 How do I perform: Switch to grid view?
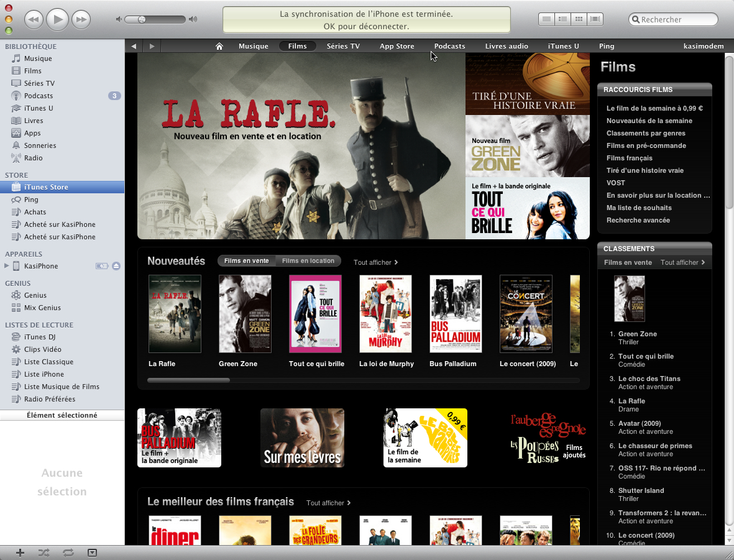click(579, 19)
